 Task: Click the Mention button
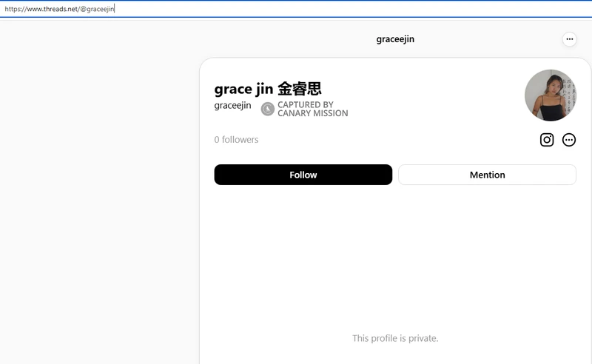click(487, 175)
